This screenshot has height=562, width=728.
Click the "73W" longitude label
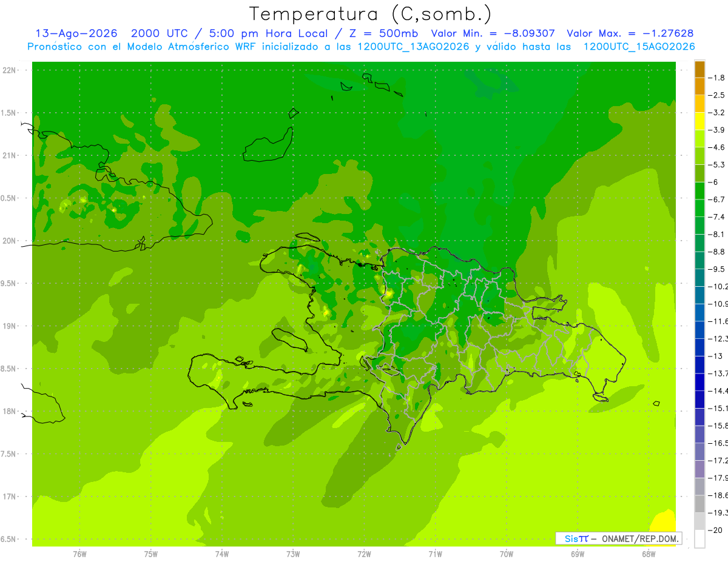[x=293, y=554]
